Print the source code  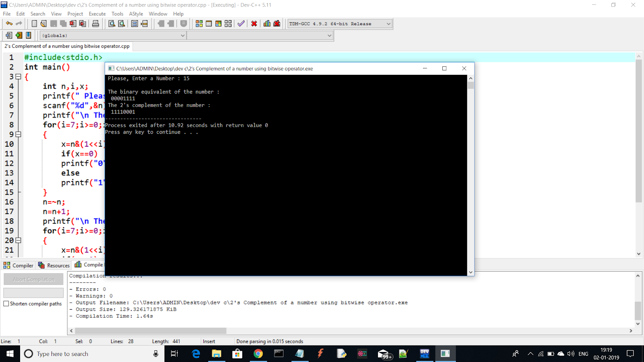tap(96, 23)
